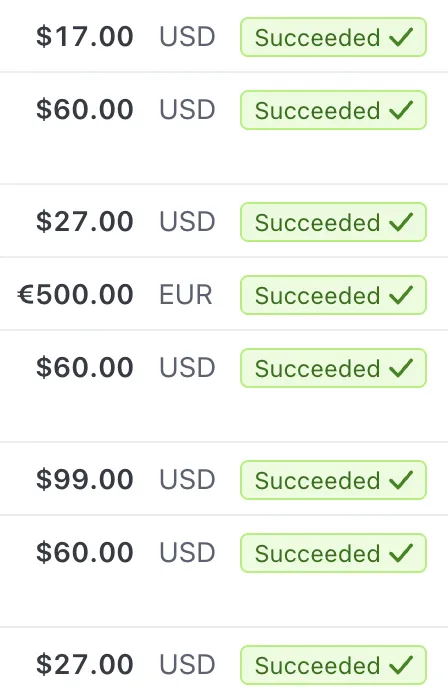This screenshot has height=698, width=448.
Task: Click the checkmark icon in the $17.00 row
Action: click(401, 37)
